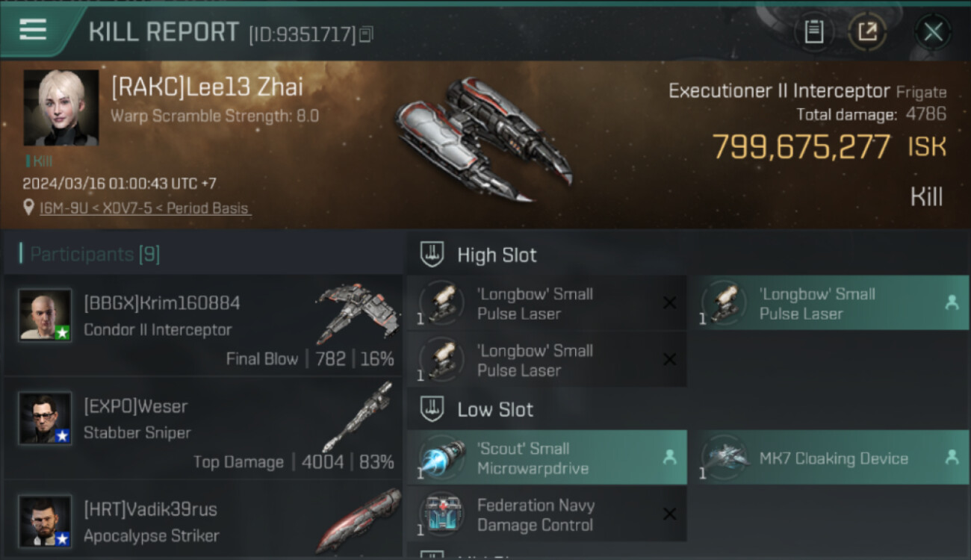The width and height of the screenshot is (971, 560).
Task: Open the clipboard copy report icon
Action: (x=813, y=32)
